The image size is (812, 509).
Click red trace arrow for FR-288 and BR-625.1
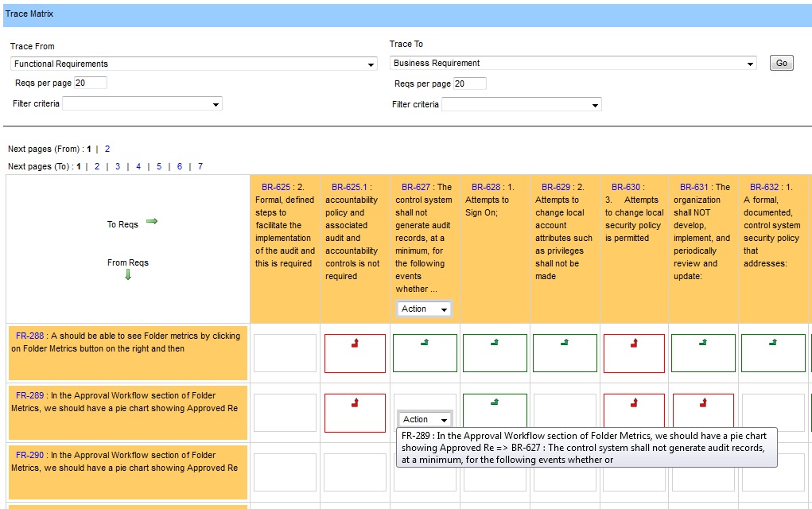tap(355, 343)
